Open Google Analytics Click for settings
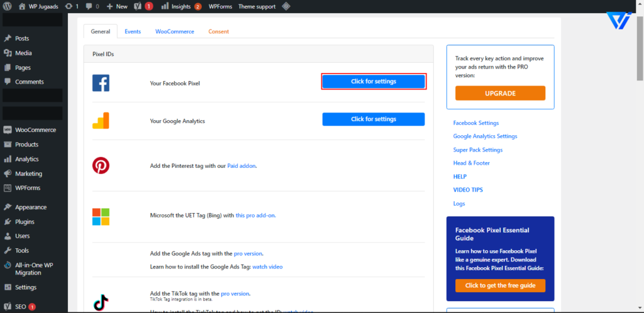Image resolution: width=644 pixels, height=313 pixels. (x=374, y=119)
